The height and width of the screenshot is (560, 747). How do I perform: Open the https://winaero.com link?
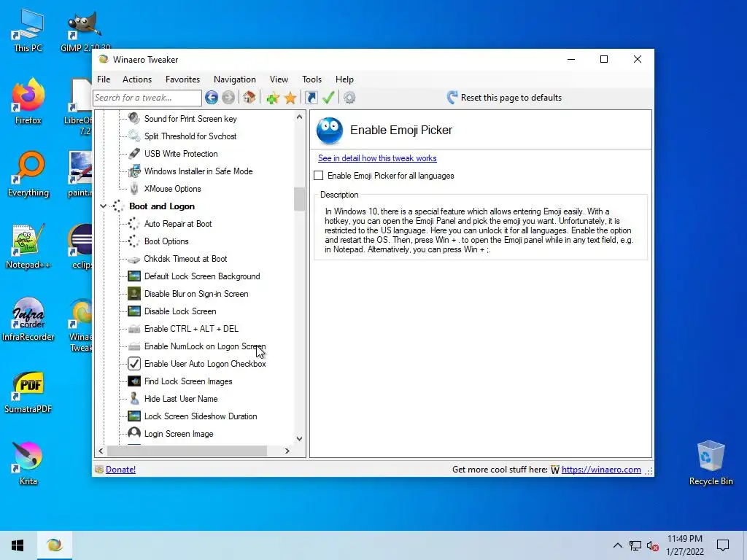pos(601,470)
